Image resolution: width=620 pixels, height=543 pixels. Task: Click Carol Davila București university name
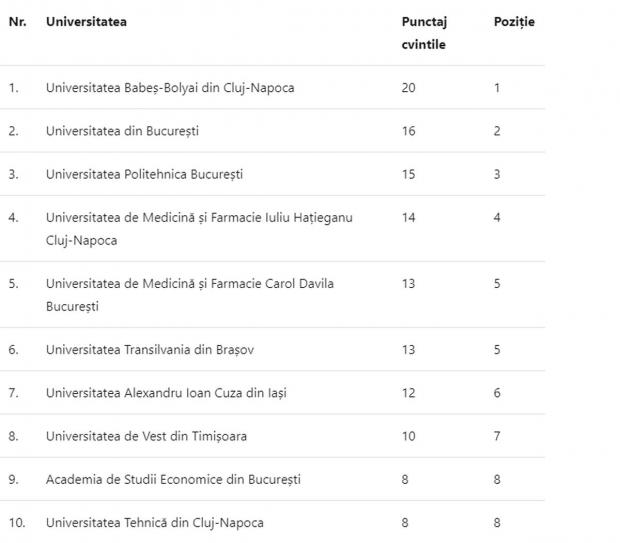190,294
